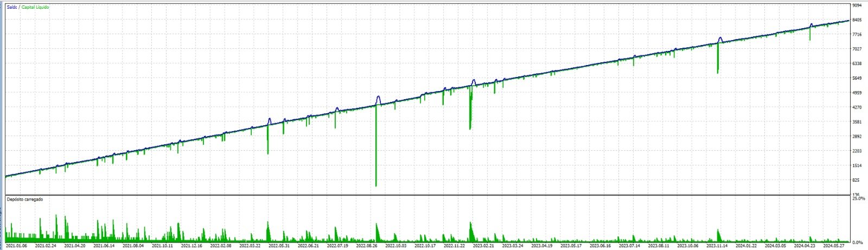The height and width of the screenshot is (250, 868).
Task: Select the 7027 y-axis value
Action: (857, 49)
